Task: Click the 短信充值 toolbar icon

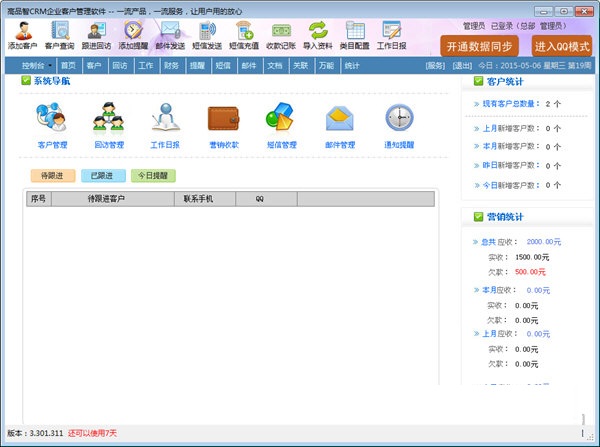Action: point(244,35)
